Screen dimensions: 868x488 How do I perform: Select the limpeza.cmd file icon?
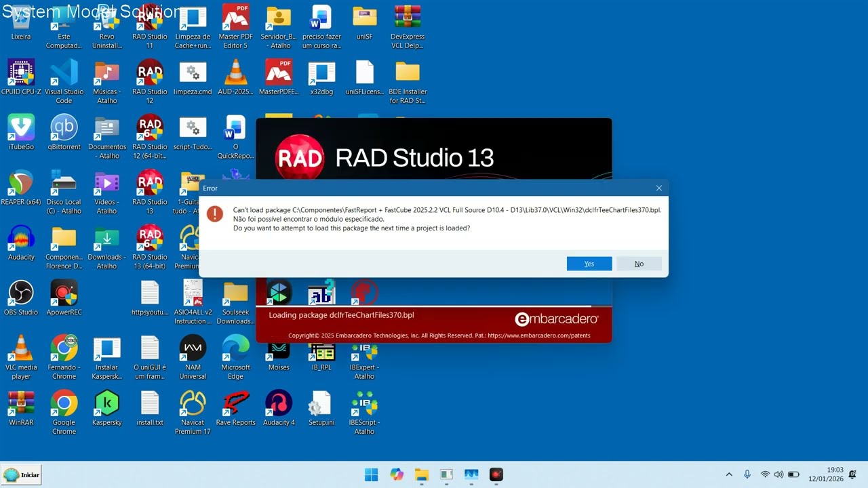(193, 77)
